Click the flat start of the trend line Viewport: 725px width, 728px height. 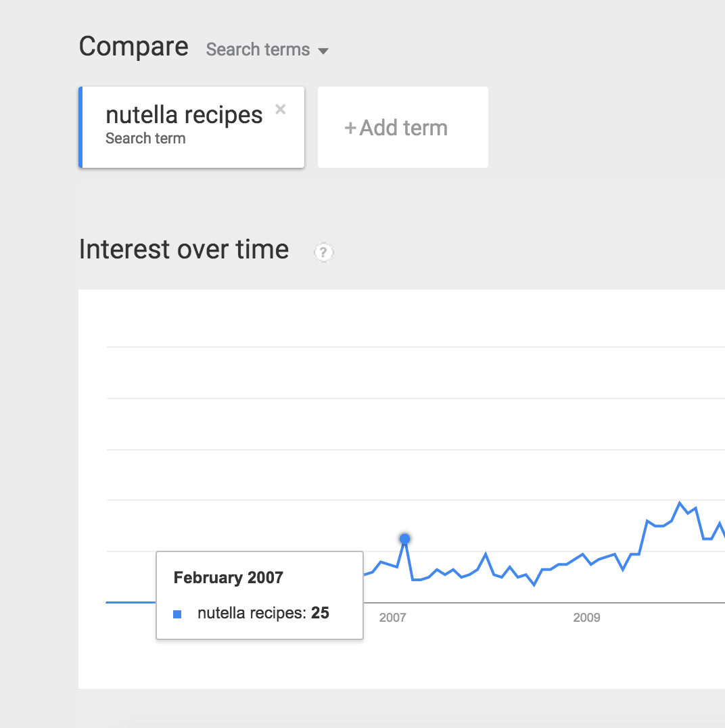point(128,601)
